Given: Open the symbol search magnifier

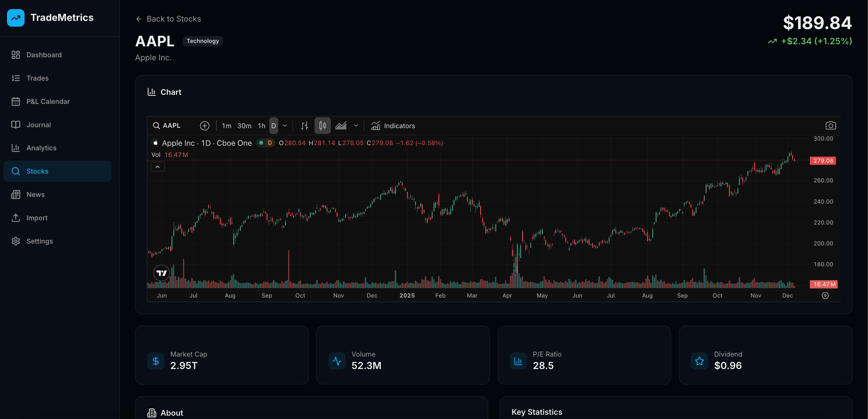Looking at the screenshot, I should (157, 125).
